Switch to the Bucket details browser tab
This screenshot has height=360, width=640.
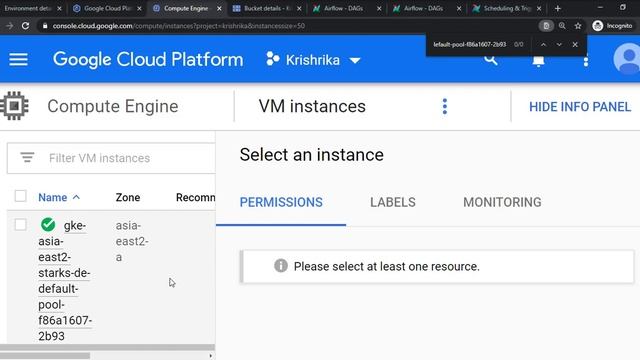click(x=267, y=8)
